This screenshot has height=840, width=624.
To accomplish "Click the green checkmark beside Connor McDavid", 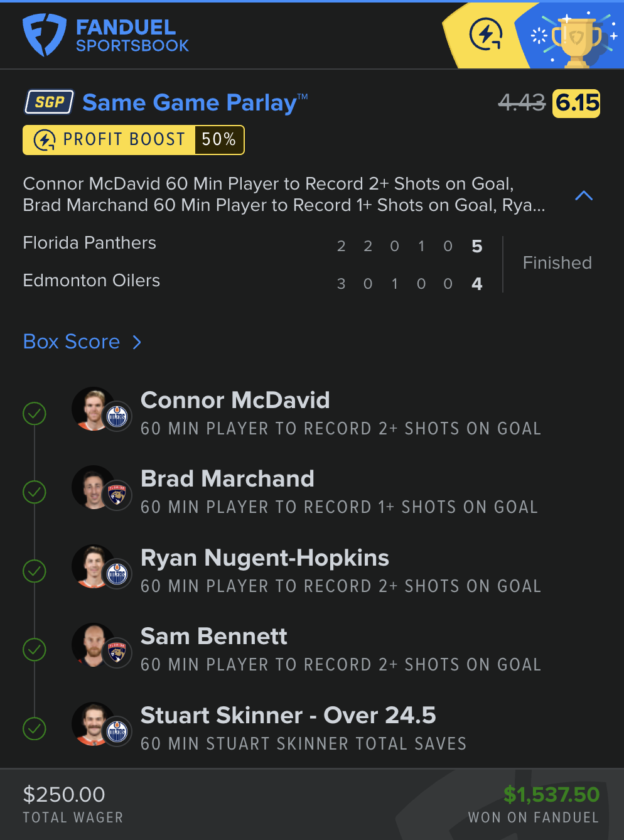I will tap(35, 414).
